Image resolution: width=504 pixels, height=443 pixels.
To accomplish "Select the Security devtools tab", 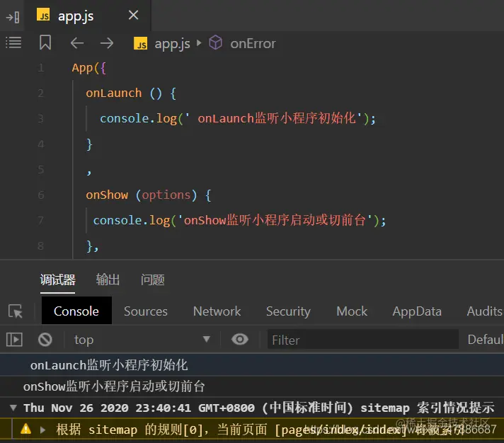I will [288, 311].
